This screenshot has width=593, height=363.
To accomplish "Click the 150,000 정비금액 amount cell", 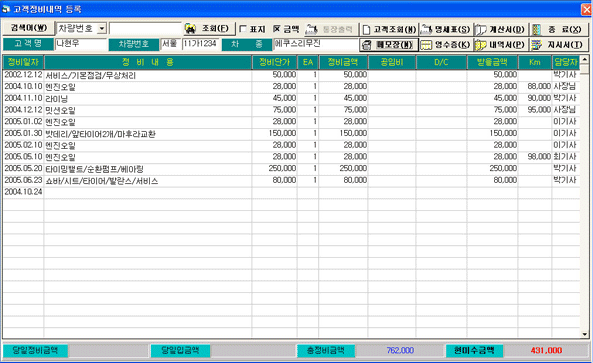I will (x=343, y=133).
